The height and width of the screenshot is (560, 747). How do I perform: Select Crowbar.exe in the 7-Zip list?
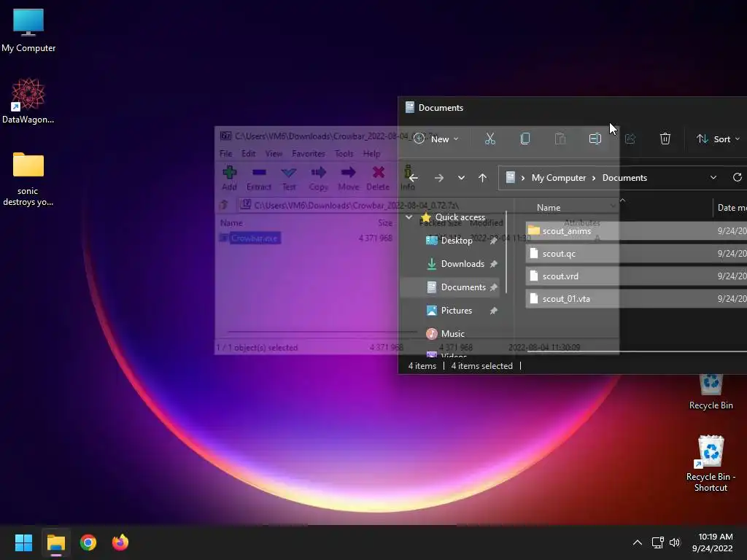pos(255,238)
